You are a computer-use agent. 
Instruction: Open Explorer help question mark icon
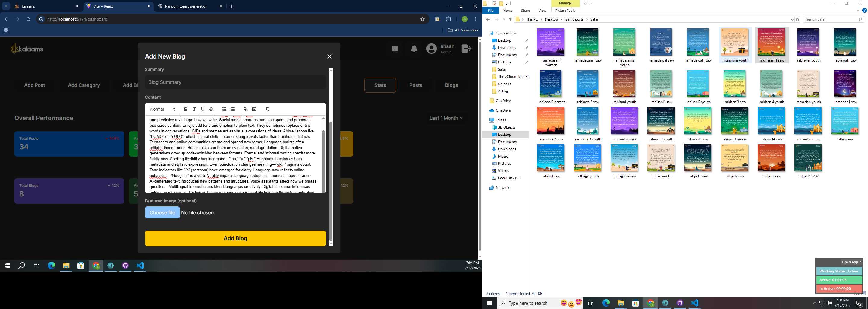[864, 11]
